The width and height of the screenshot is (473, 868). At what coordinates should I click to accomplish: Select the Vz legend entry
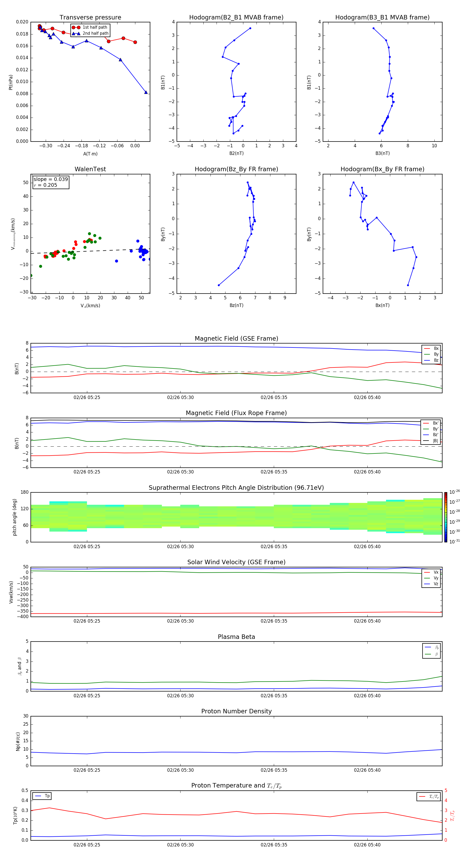pyautogui.click(x=431, y=584)
